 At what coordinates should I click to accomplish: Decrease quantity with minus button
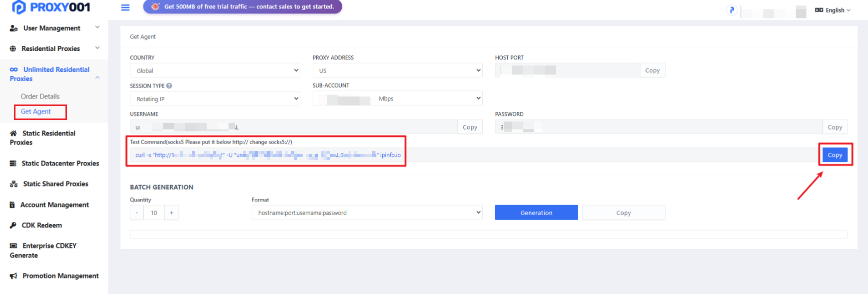coord(136,213)
